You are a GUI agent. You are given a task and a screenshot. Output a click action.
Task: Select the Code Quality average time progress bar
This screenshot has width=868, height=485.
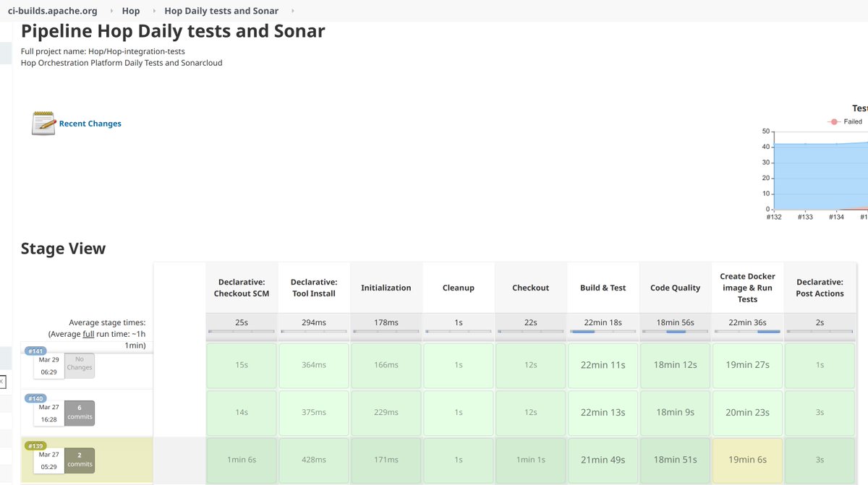pyautogui.click(x=676, y=332)
